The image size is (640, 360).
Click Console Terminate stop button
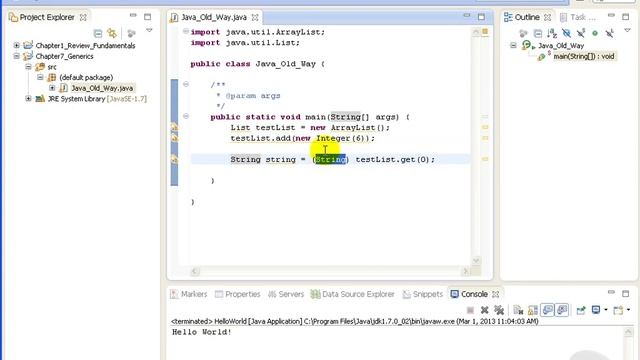pyautogui.click(x=470, y=310)
